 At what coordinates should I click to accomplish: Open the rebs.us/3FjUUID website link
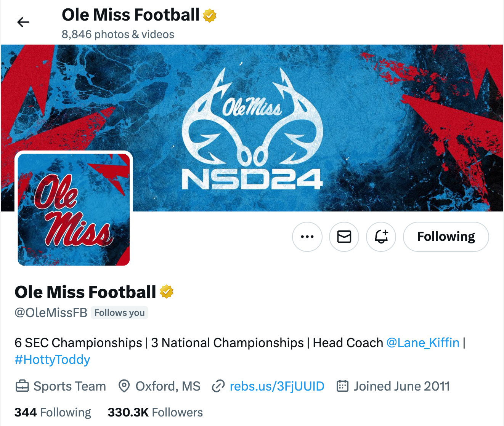(x=277, y=386)
